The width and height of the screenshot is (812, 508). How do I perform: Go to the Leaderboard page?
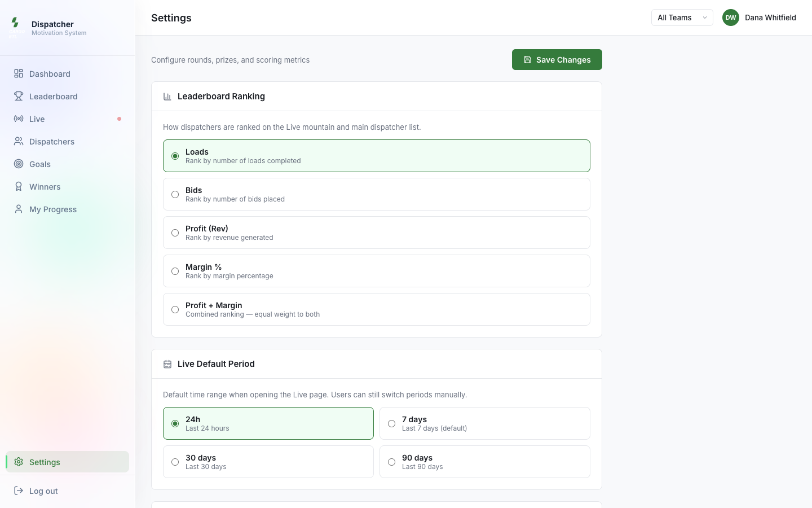68,96
